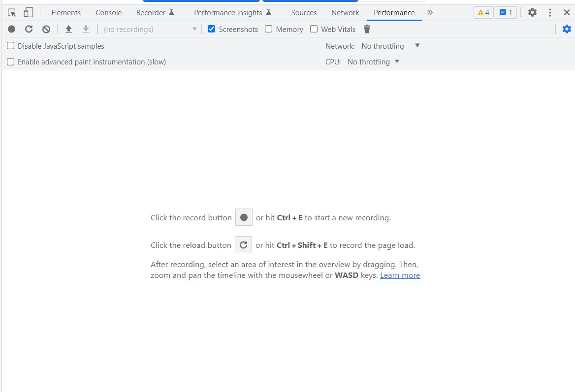Open the recordings selector dropdown

pyautogui.click(x=150, y=30)
